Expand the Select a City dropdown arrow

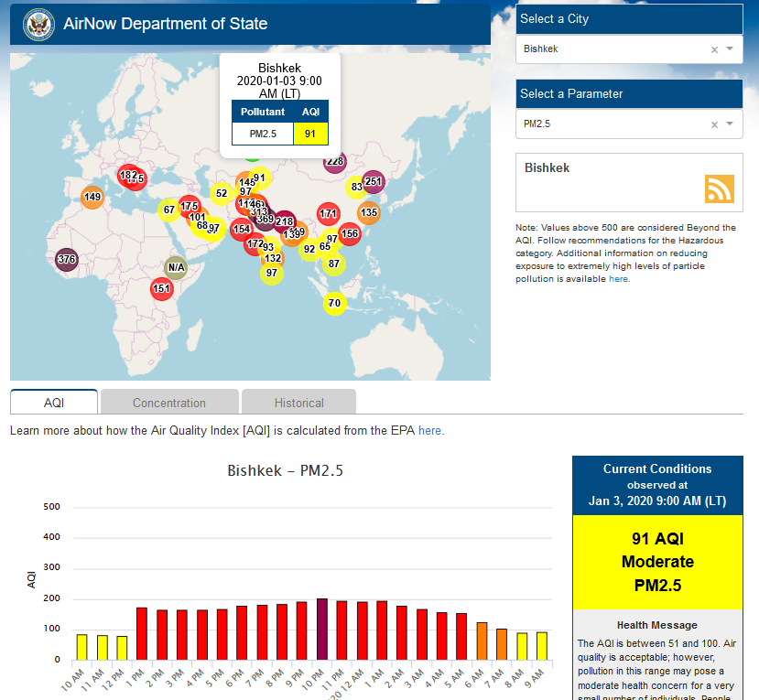730,49
